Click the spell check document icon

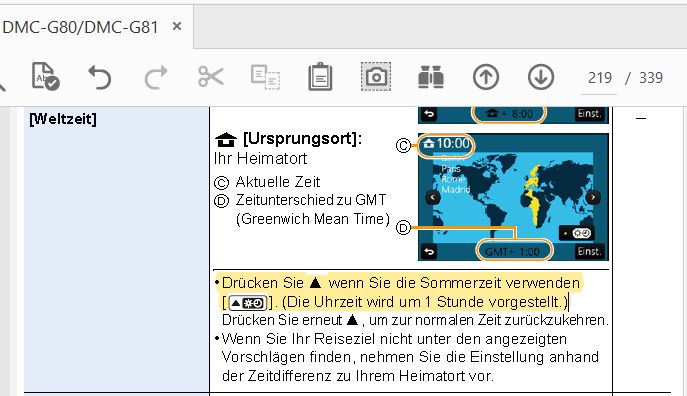(x=45, y=77)
